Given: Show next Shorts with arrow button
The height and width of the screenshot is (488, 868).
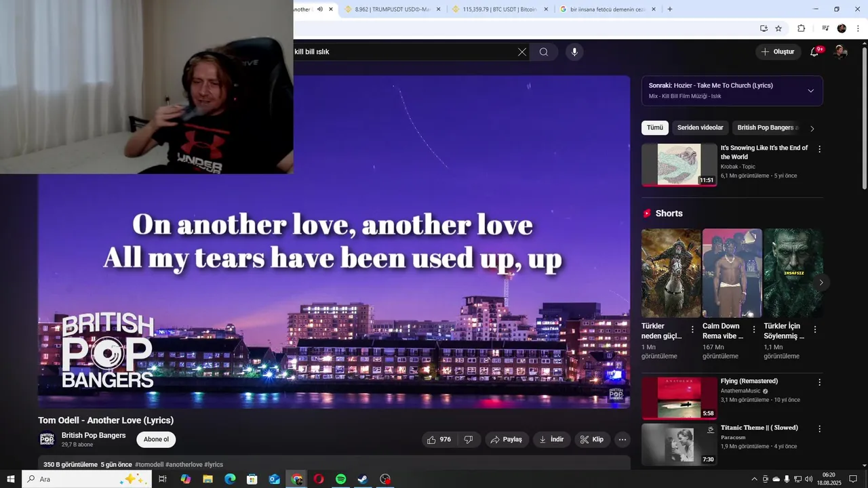Looking at the screenshot, I should click(821, 283).
